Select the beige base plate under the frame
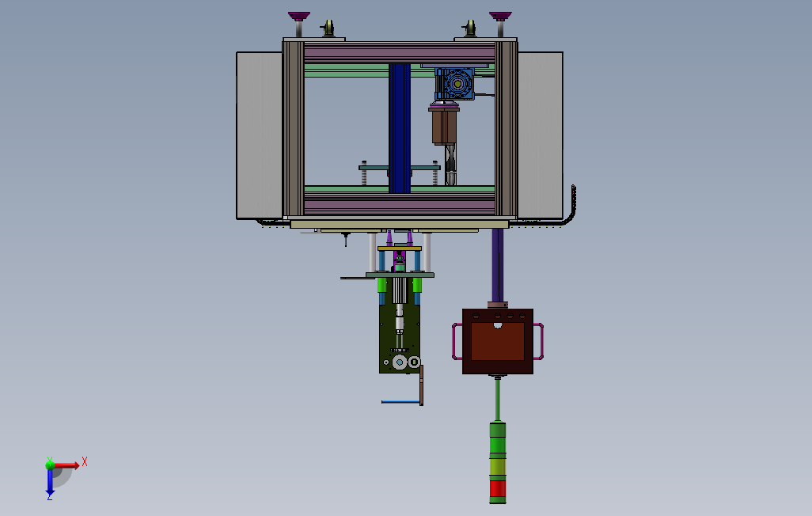The height and width of the screenshot is (516, 812). [x=399, y=224]
